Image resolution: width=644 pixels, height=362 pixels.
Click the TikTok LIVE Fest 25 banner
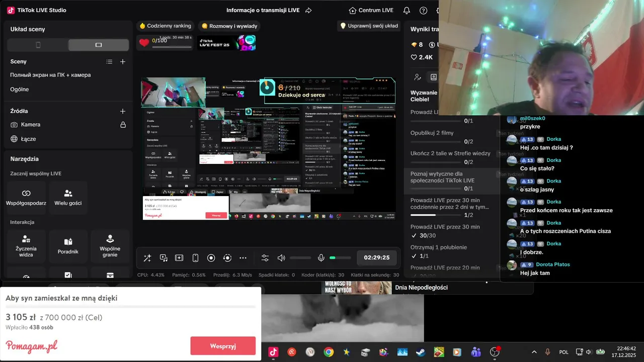(226, 43)
